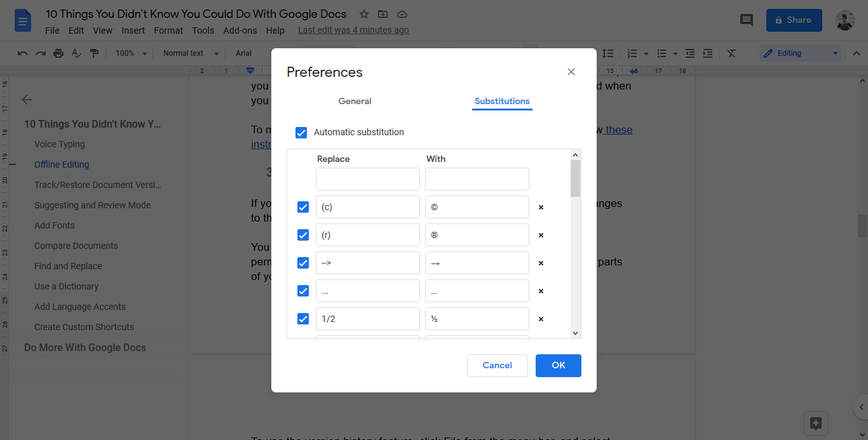Click the Print icon

58,53
